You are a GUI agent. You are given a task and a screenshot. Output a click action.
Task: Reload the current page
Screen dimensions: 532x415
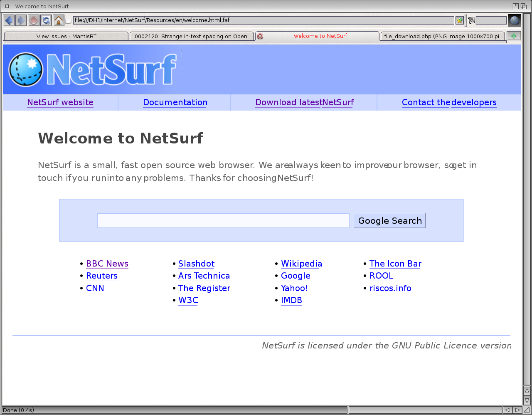[x=46, y=20]
